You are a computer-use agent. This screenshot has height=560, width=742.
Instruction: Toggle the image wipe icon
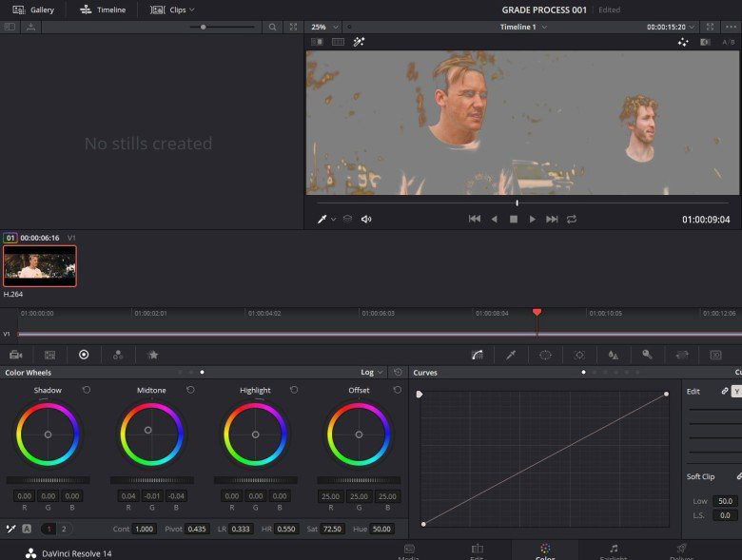pos(317,42)
